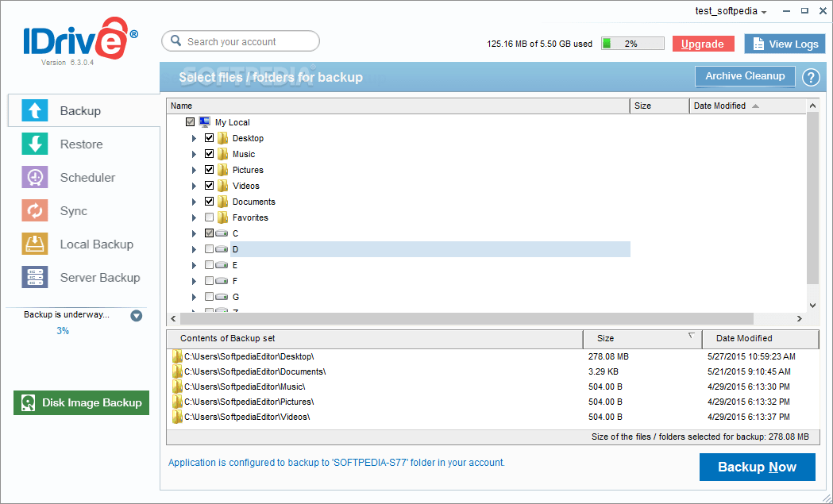
Task: Uncheck the Documents checkbox
Action: pyautogui.click(x=210, y=202)
